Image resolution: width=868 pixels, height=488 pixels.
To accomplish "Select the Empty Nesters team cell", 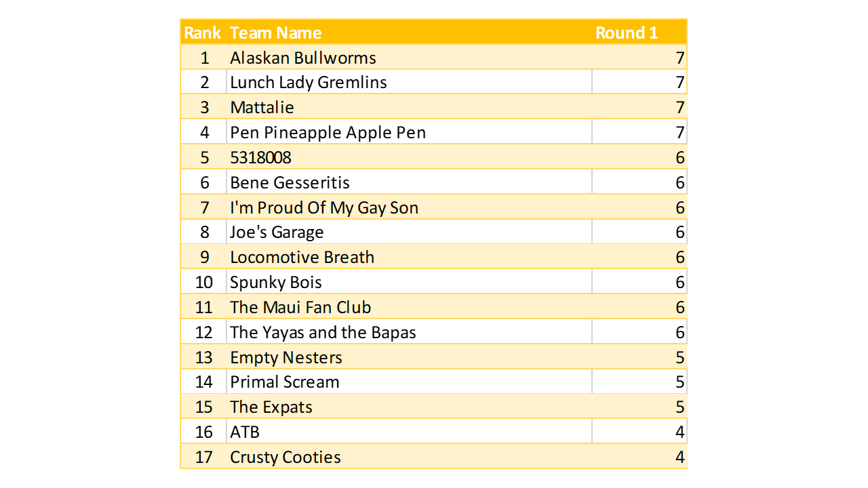I will [286, 357].
